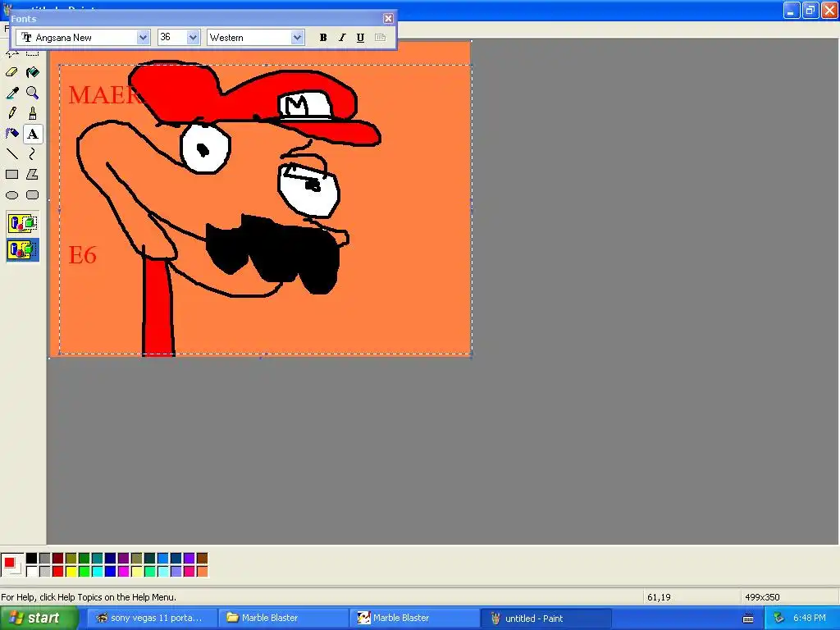Image resolution: width=840 pixels, height=630 pixels.
Task: Select the Rectangle shape tool
Action: [x=11, y=175]
